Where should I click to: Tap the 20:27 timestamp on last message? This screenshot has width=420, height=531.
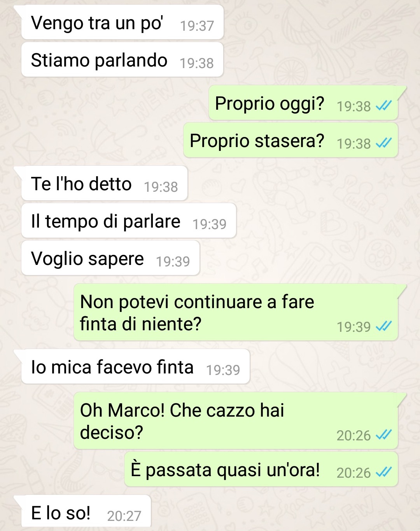coord(124,516)
